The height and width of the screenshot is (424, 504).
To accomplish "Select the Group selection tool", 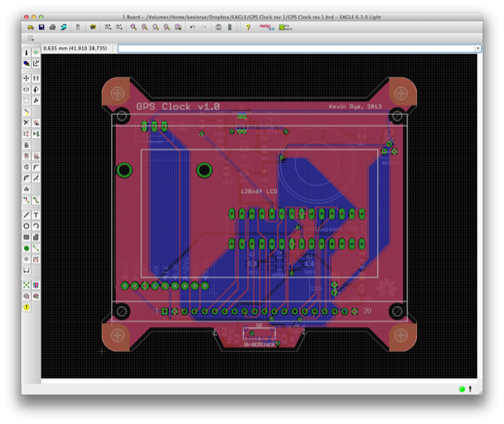I will coord(26,101).
